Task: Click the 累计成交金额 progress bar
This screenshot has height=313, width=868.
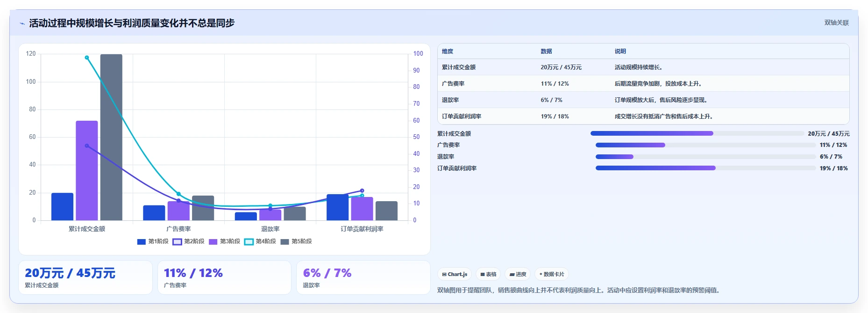Action: tap(697, 133)
